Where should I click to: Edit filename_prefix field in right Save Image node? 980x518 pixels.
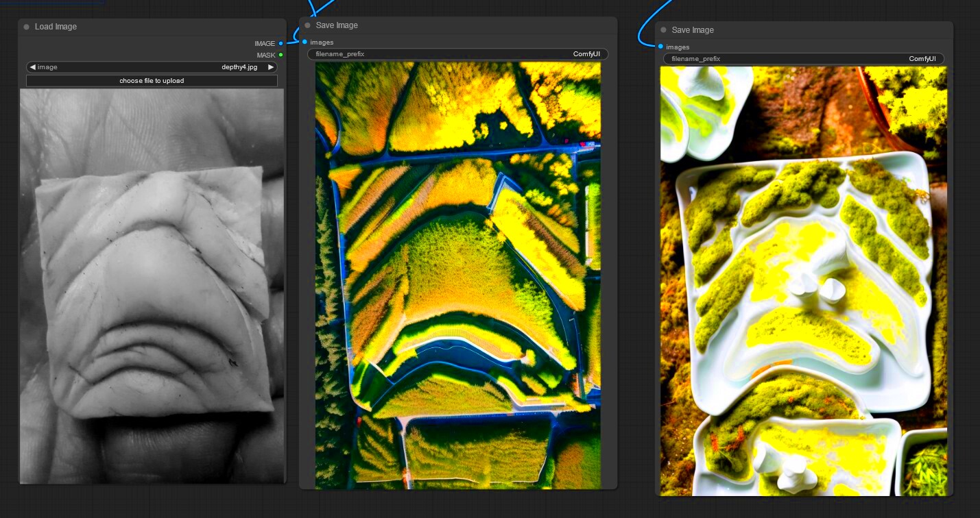pyautogui.click(x=803, y=59)
